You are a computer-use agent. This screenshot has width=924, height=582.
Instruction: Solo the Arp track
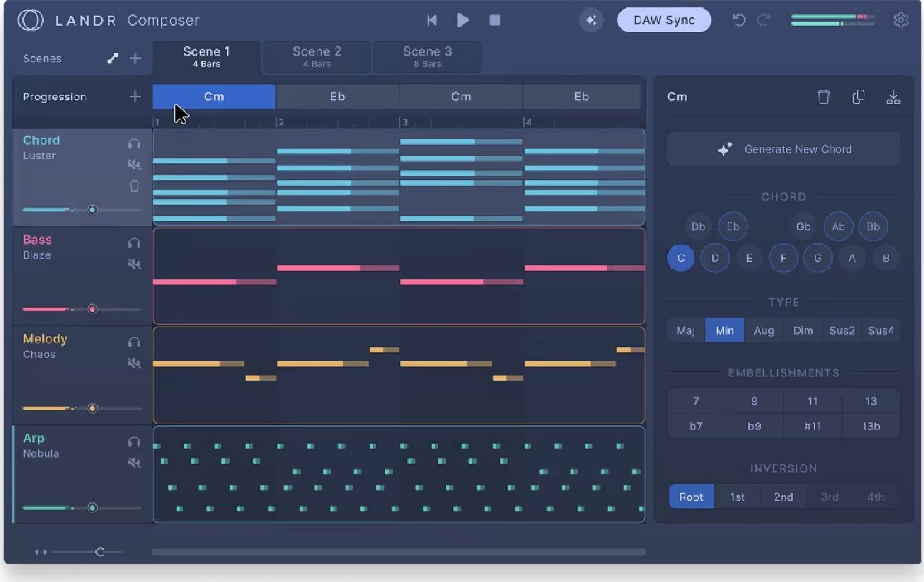134,442
